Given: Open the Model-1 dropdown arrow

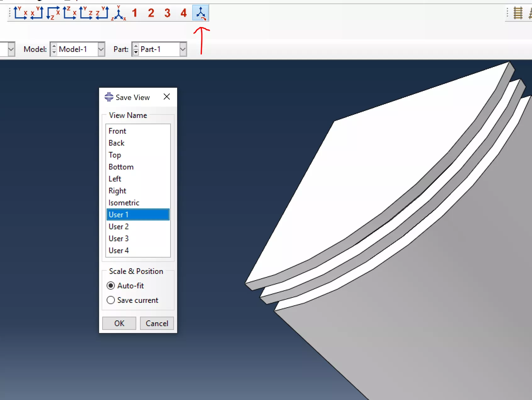Looking at the screenshot, I should (x=101, y=49).
